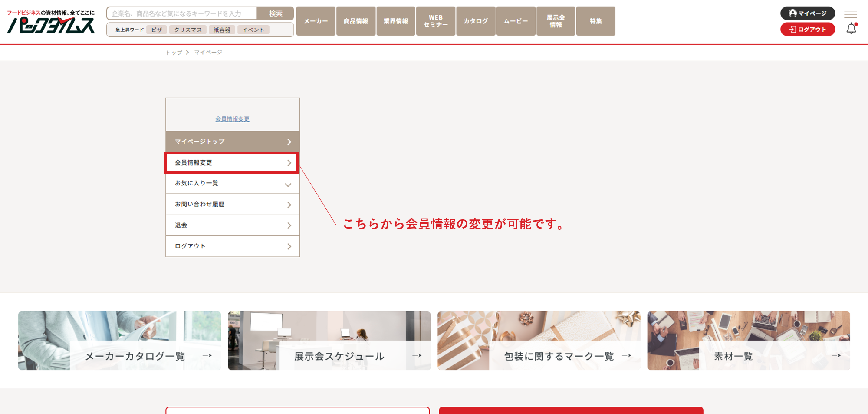Click arrow on 展示会スケジュール banner
Viewport: 868px width, 414px height.
[417, 356]
